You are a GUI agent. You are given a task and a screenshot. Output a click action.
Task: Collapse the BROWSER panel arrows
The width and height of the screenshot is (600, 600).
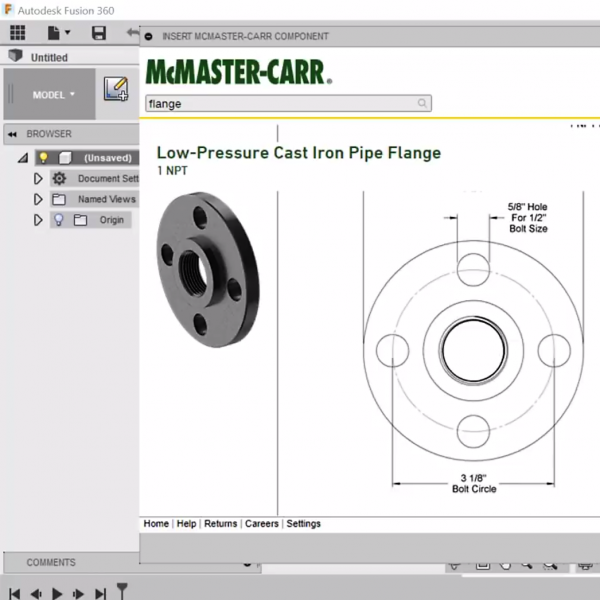pos(13,134)
